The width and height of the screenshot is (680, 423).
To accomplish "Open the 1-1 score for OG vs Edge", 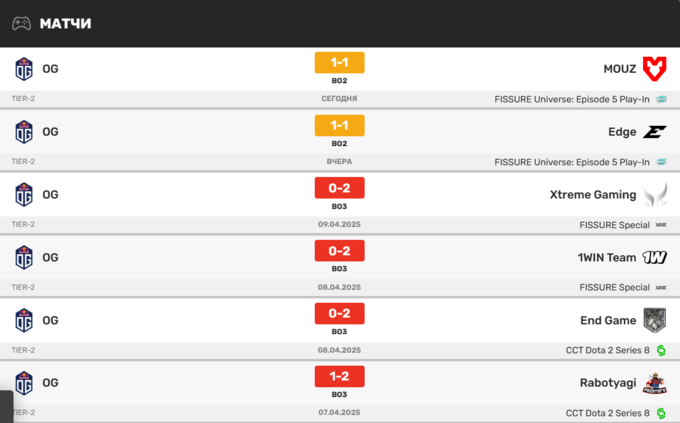I will (339, 126).
